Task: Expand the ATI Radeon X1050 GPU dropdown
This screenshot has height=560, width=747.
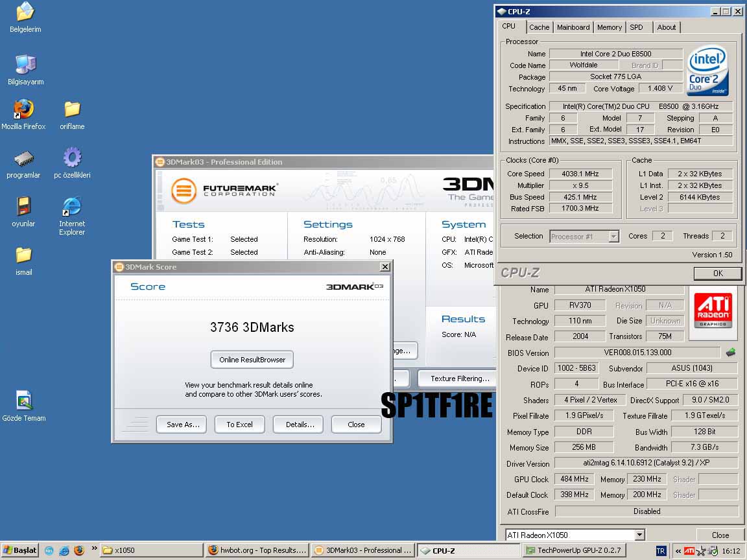Action: tap(640, 535)
